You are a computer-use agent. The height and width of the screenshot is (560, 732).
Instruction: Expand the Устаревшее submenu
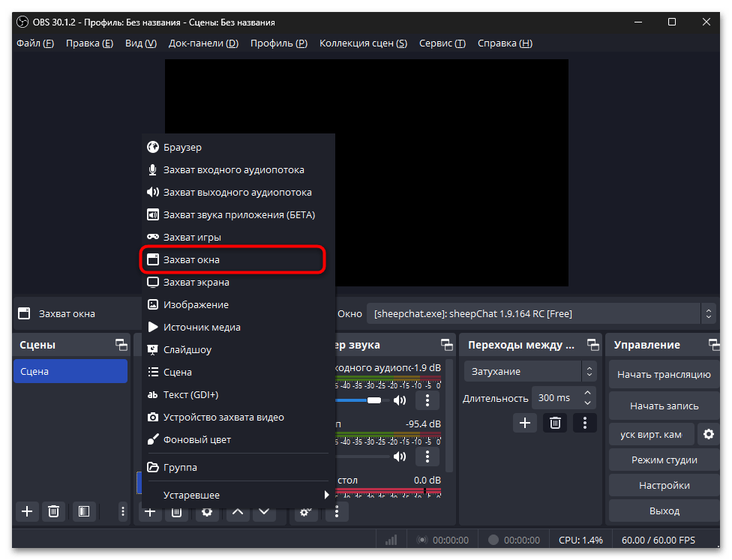(x=238, y=495)
